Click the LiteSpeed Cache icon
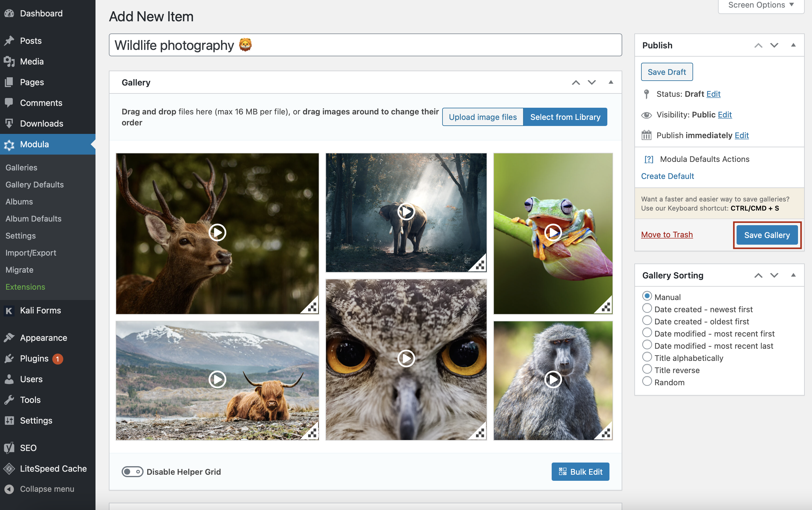 9,468
